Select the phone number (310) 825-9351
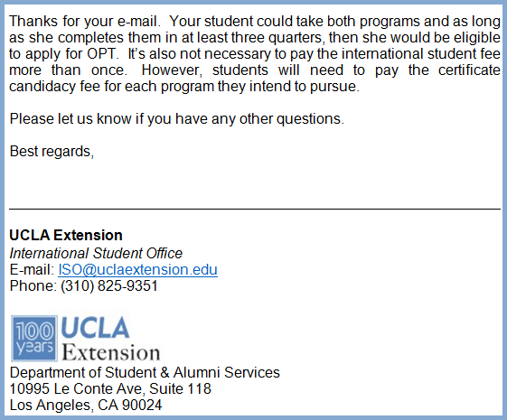The width and height of the screenshot is (507, 420). coord(109,286)
